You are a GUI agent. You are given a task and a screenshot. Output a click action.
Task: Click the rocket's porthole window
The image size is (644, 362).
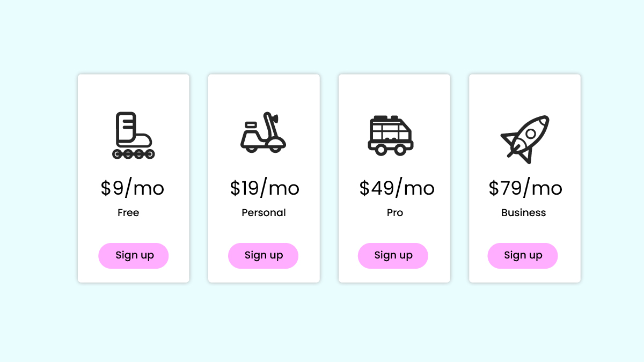530,133
